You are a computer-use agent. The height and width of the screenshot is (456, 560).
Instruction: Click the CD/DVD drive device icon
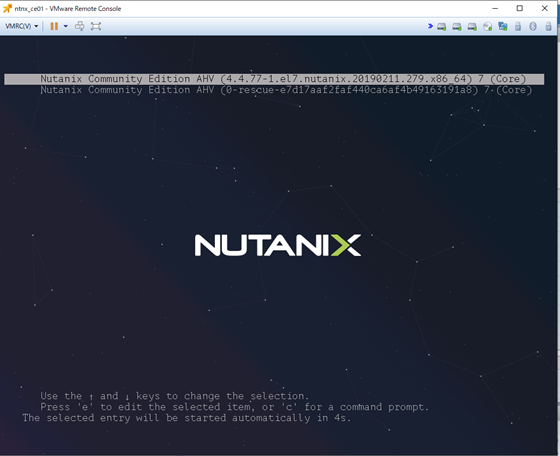tap(488, 26)
